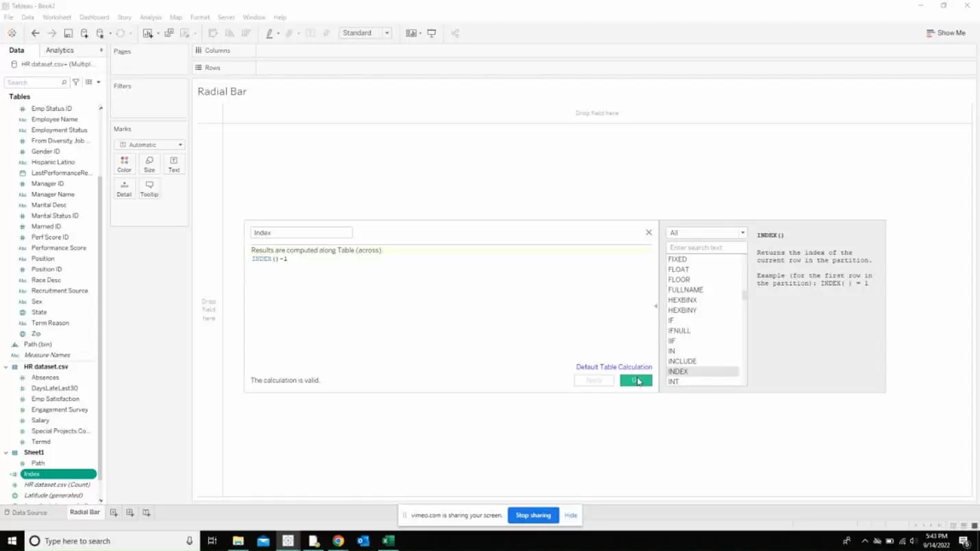
Task: Click the Presentation Mode icon
Action: pyautogui.click(x=432, y=33)
